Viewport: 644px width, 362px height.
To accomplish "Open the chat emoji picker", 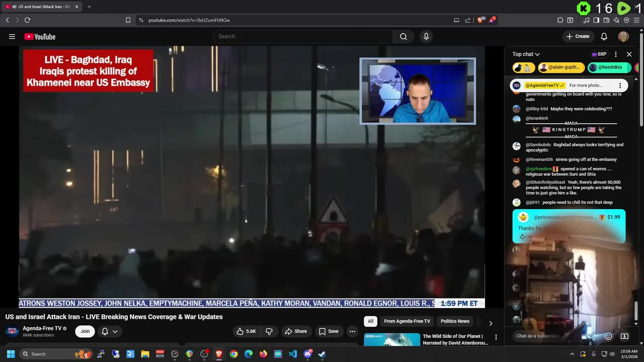I will coord(608,336).
